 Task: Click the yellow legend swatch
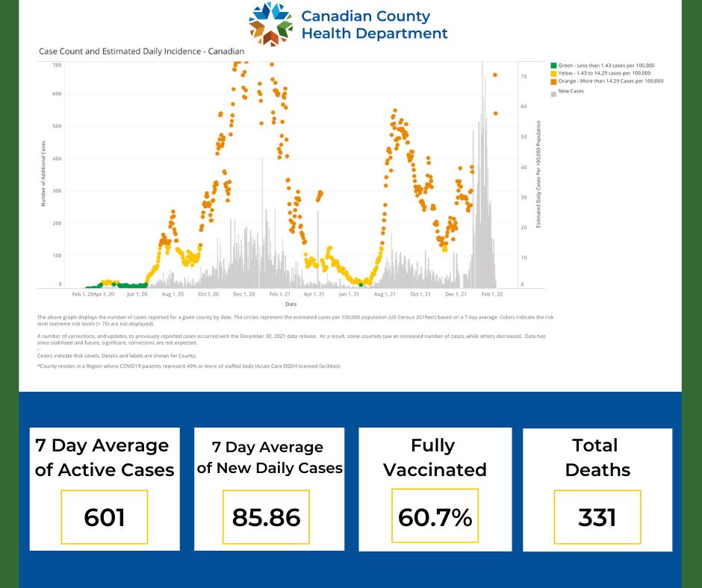(554, 73)
